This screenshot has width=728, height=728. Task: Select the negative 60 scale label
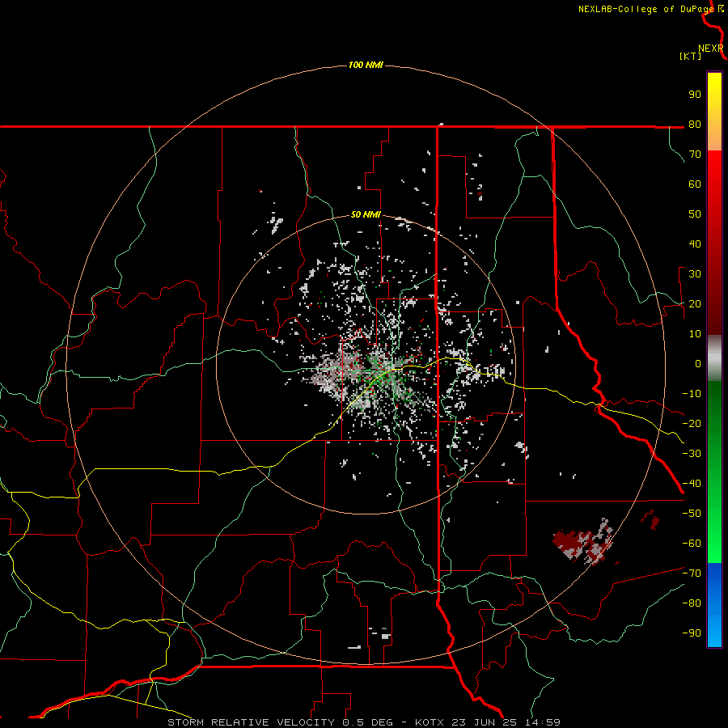[692, 544]
